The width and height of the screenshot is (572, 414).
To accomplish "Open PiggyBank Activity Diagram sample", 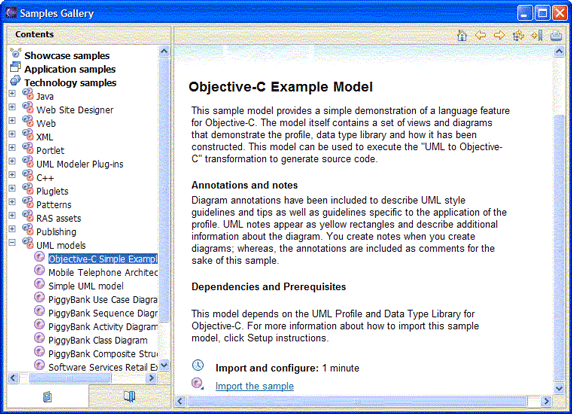I will tap(103, 327).
